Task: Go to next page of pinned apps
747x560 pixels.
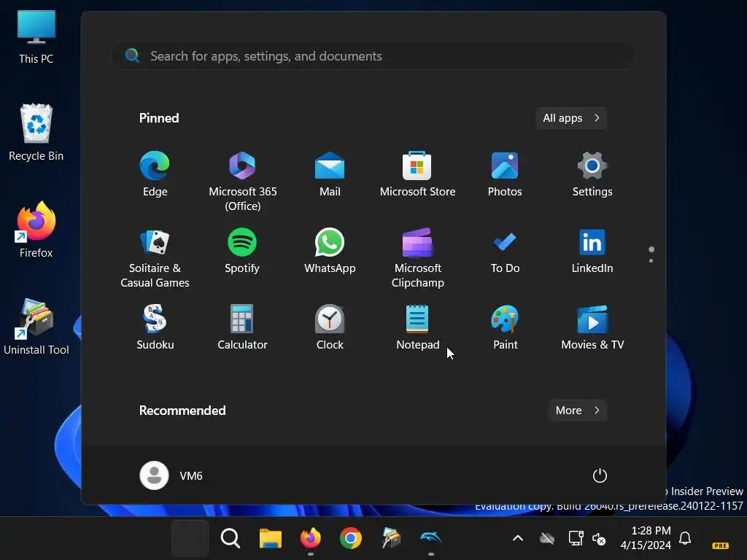Action: click(x=651, y=260)
